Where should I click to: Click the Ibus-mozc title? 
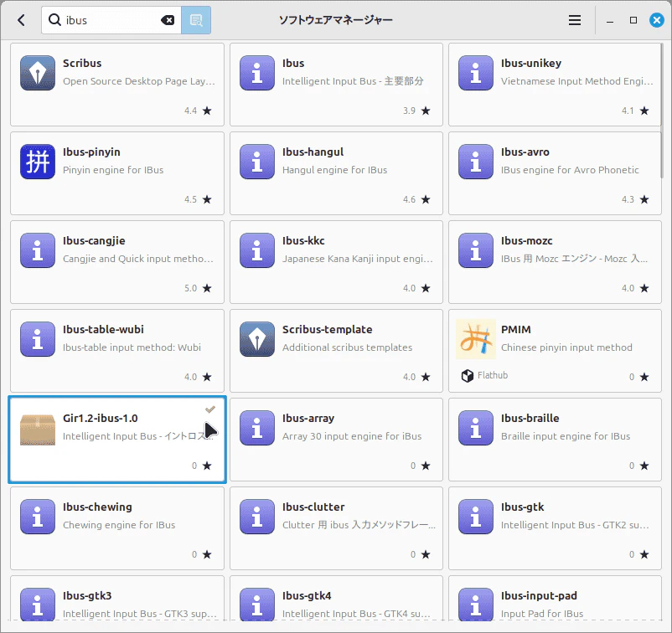click(526, 240)
